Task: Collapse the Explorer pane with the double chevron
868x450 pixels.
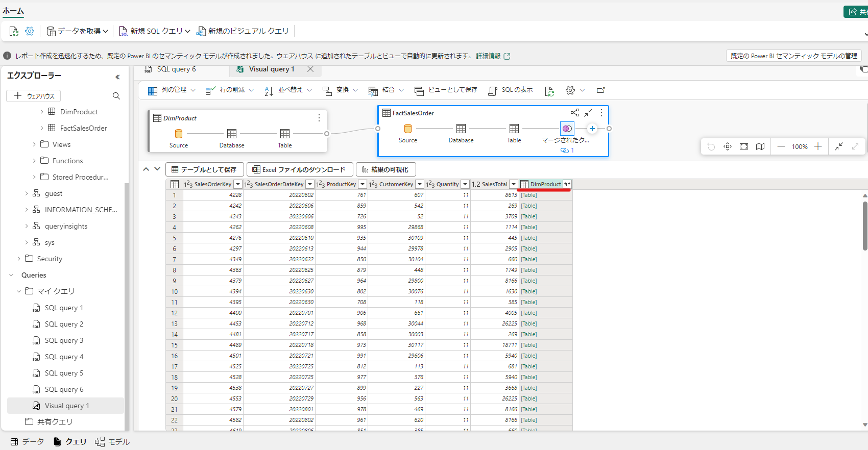Action: click(117, 77)
